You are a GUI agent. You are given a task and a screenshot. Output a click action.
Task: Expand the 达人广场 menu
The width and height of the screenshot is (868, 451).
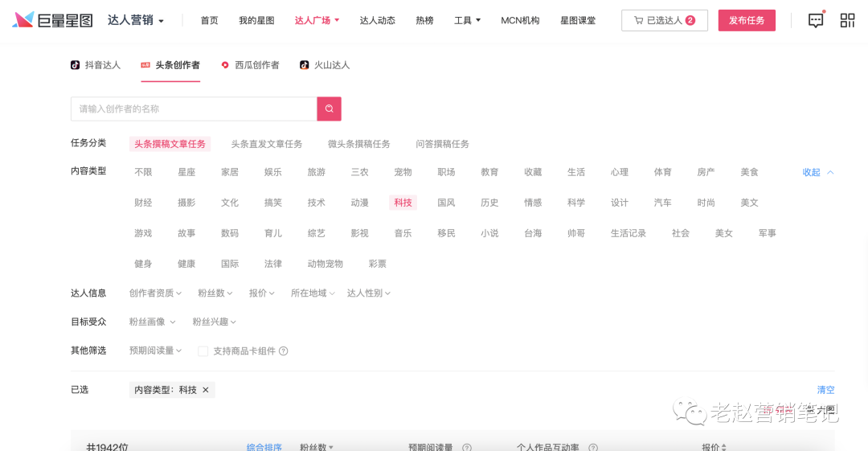pyautogui.click(x=317, y=21)
